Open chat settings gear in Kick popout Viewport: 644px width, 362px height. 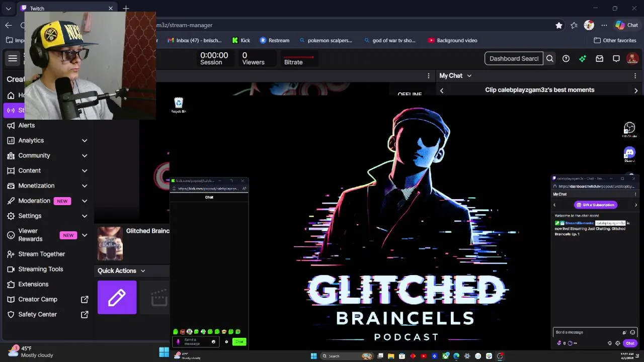(226, 342)
